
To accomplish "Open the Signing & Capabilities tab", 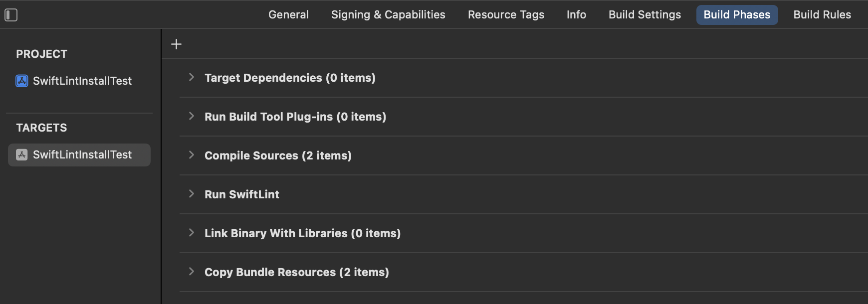I will click(x=388, y=15).
